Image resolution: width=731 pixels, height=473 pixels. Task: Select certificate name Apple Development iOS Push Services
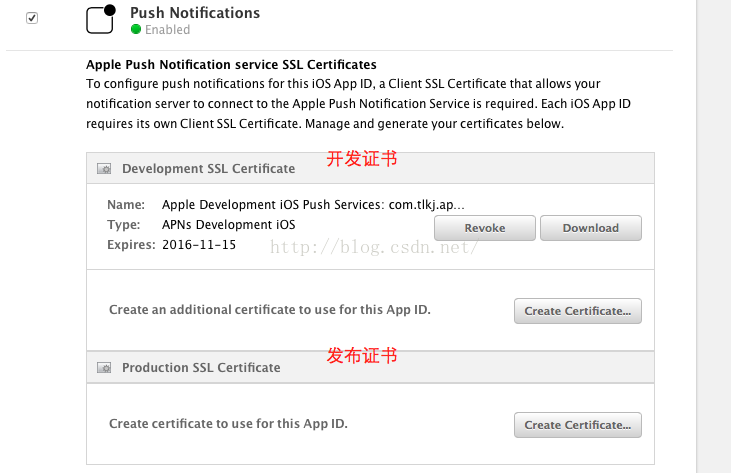tap(313, 205)
